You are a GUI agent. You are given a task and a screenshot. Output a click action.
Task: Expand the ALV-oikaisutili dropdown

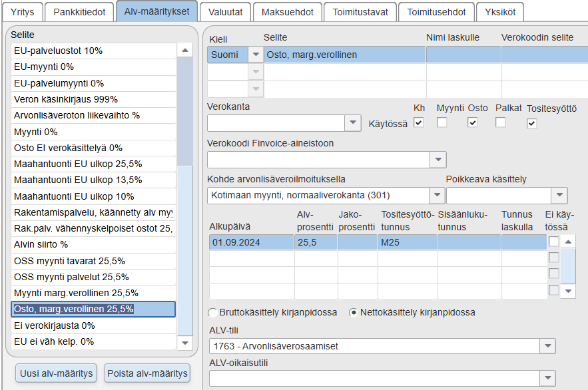(547, 378)
